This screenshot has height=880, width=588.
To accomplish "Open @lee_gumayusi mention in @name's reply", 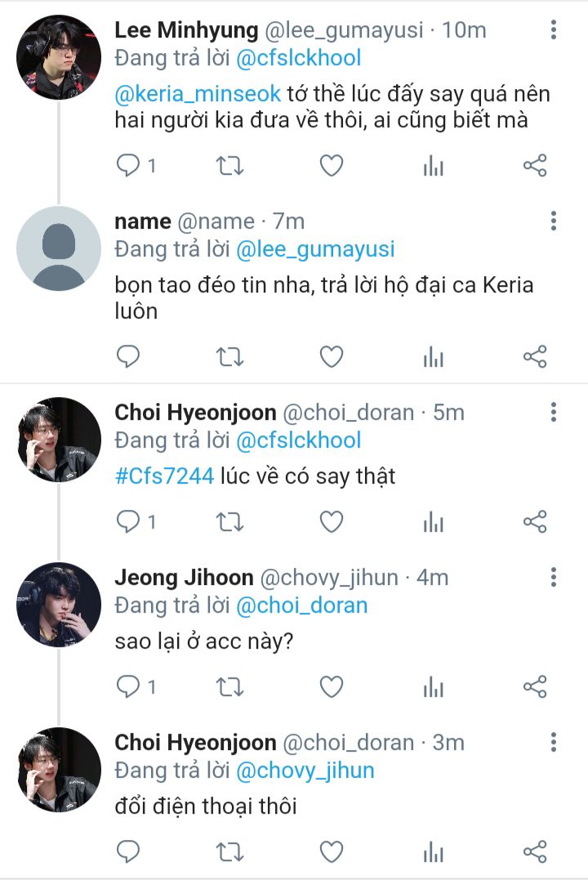I will tap(314, 249).
